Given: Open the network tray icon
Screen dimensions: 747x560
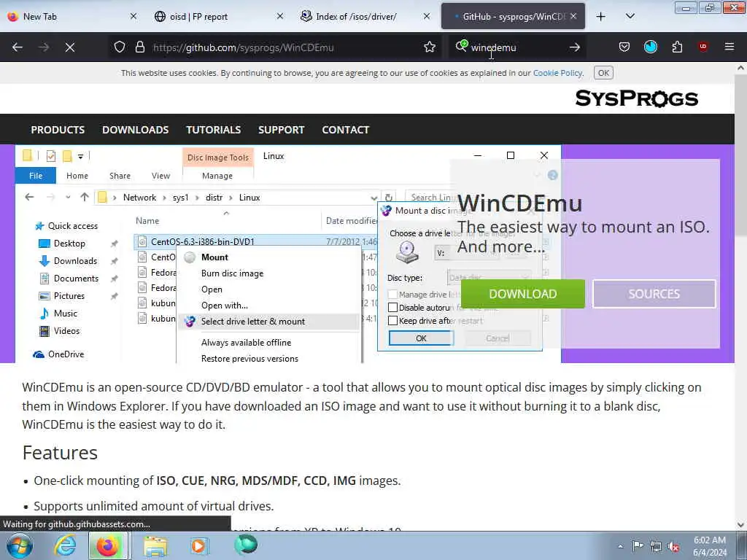Looking at the screenshot, I should point(656,546).
